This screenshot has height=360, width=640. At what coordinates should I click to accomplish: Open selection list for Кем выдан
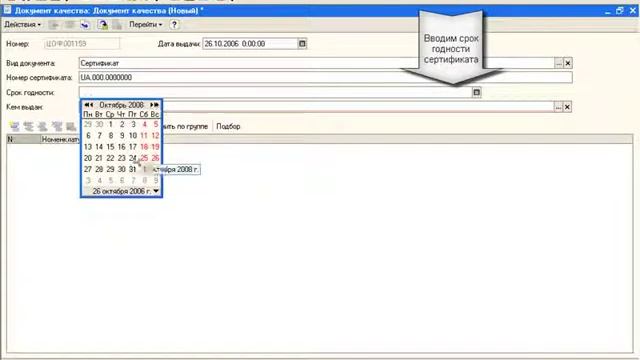pyautogui.click(x=558, y=107)
